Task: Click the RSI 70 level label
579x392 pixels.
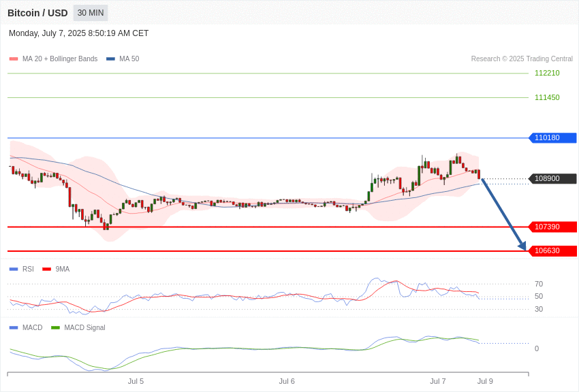Action: (x=539, y=284)
